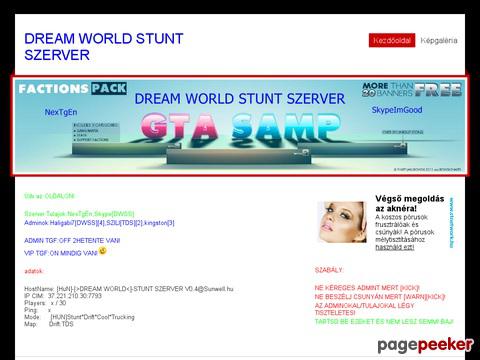
Task: Click the SZABÁLY rules heading
Action: [328, 270]
